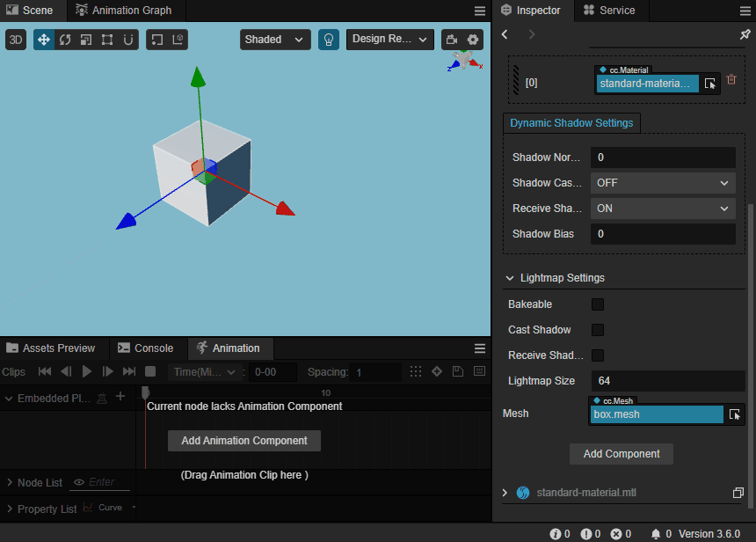This screenshot has width=756, height=542.
Task: Step to previous animation frame
Action: (66, 371)
